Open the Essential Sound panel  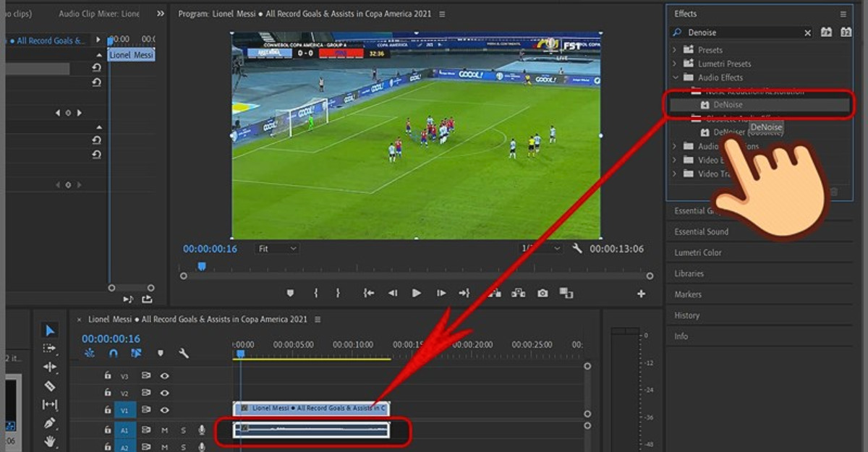tap(702, 231)
